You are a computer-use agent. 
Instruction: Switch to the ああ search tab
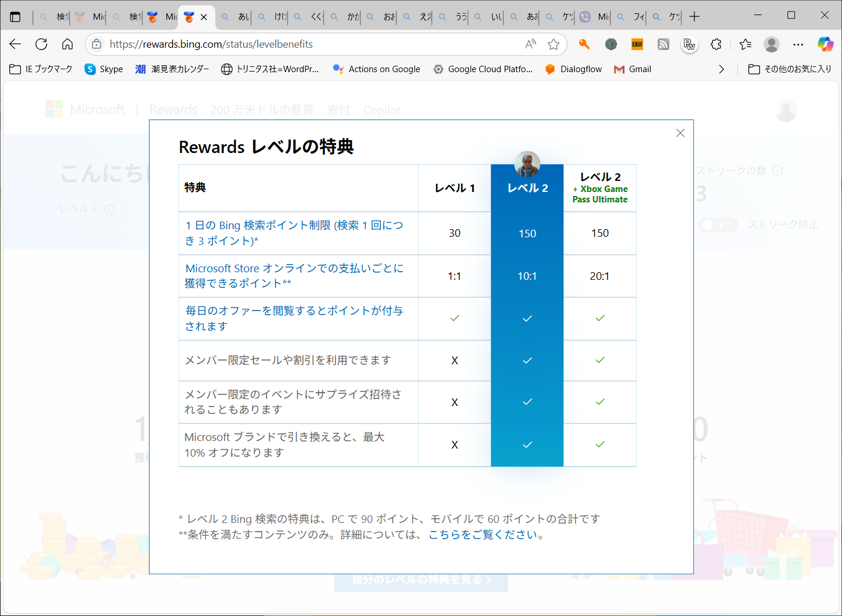(x=523, y=17)
